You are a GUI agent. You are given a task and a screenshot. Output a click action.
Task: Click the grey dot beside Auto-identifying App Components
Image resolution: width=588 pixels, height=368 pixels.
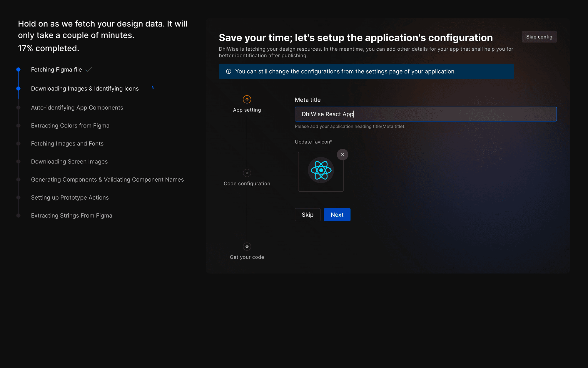[18, 107]
